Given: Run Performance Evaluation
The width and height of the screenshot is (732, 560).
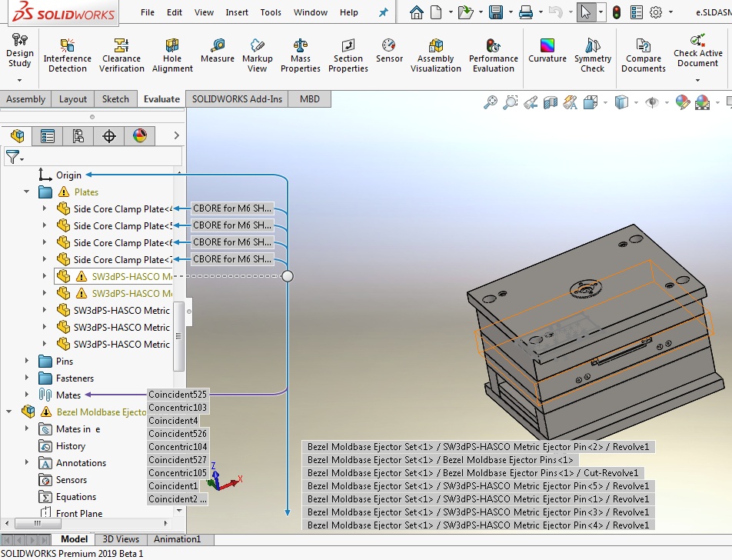Looking at the screenshot, I should [x=494, y=55].
